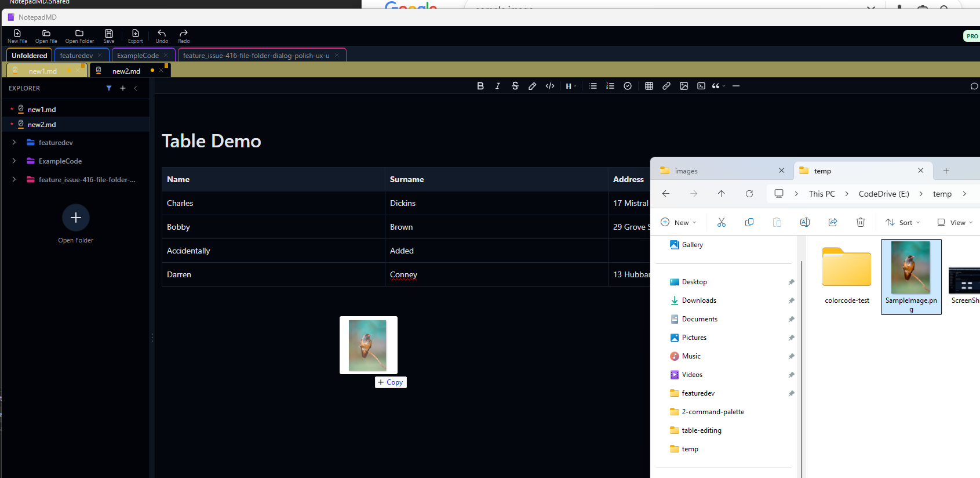Expand the feature_issue-416 folder in Explorer
The image size is (980, 478).
pos(14,179)
